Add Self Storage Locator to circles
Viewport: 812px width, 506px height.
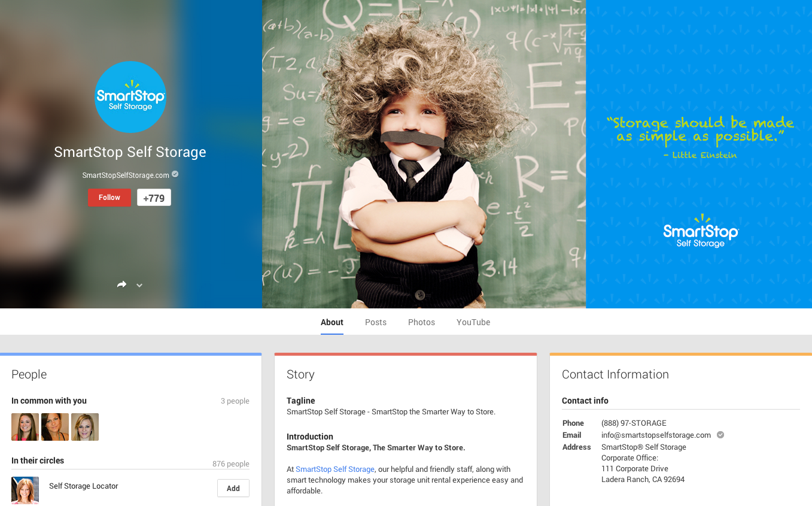[x=233, y=488]
